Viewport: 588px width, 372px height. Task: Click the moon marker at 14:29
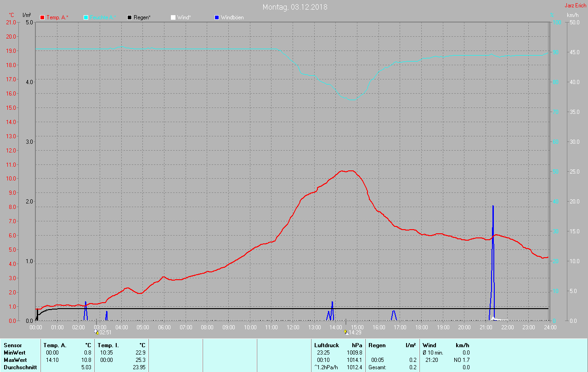(x=346, y=332)
